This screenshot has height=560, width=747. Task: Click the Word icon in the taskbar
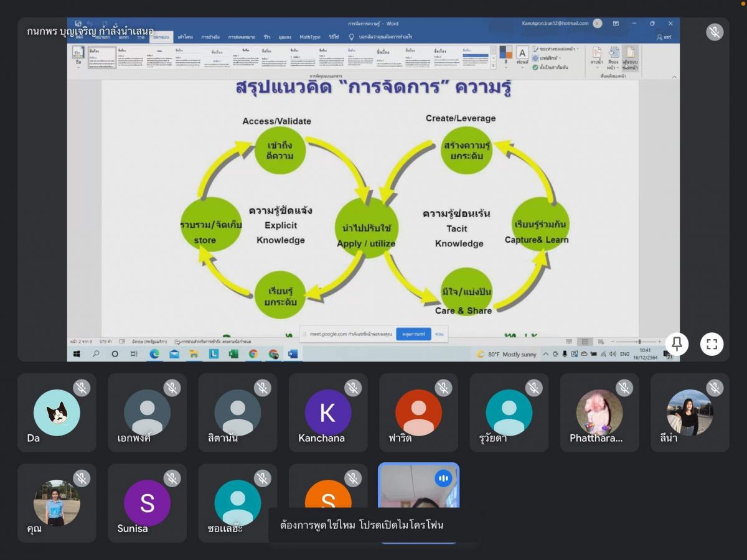(293, 354)
